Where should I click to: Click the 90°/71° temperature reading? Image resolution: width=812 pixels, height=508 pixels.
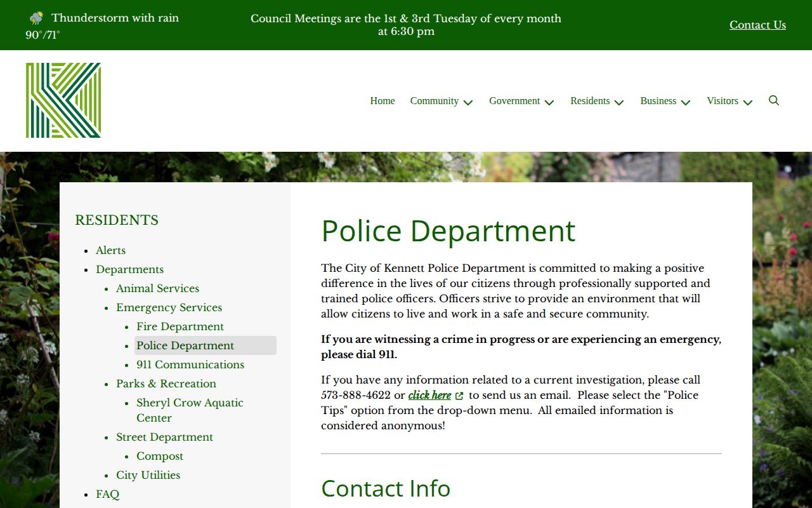[x=43, y=35]
